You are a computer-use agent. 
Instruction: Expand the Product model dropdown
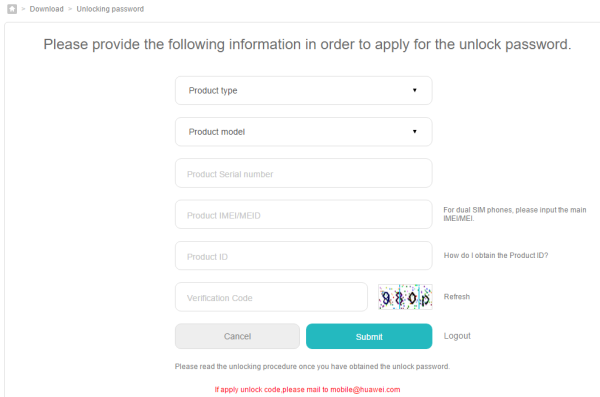point(303,132)
